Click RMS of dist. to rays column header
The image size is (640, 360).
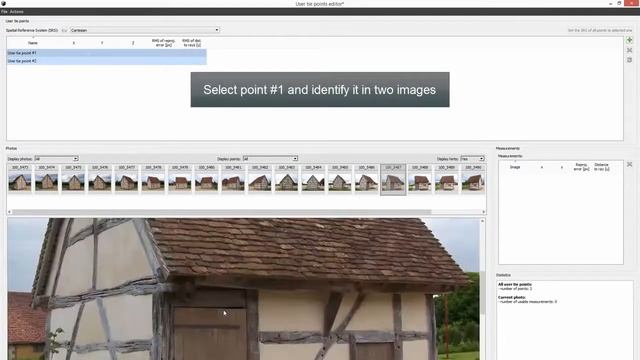point(191,43)
